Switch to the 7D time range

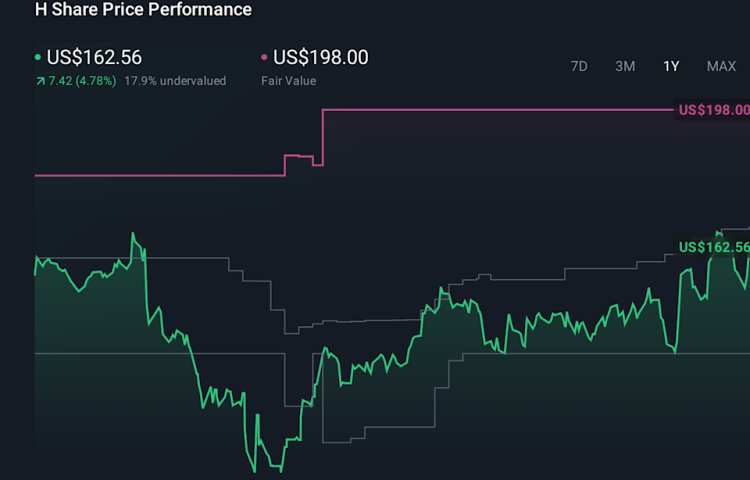tap(579, 66)
